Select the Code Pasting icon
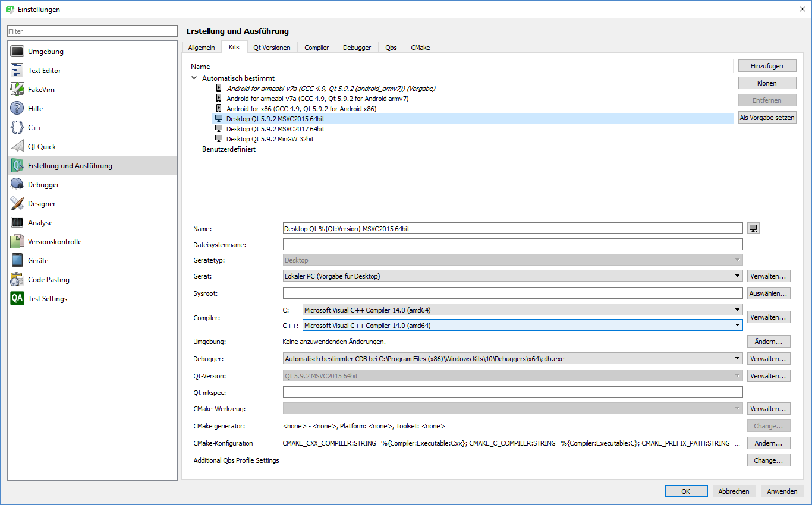Screen dimensions: 812x505 17,280
